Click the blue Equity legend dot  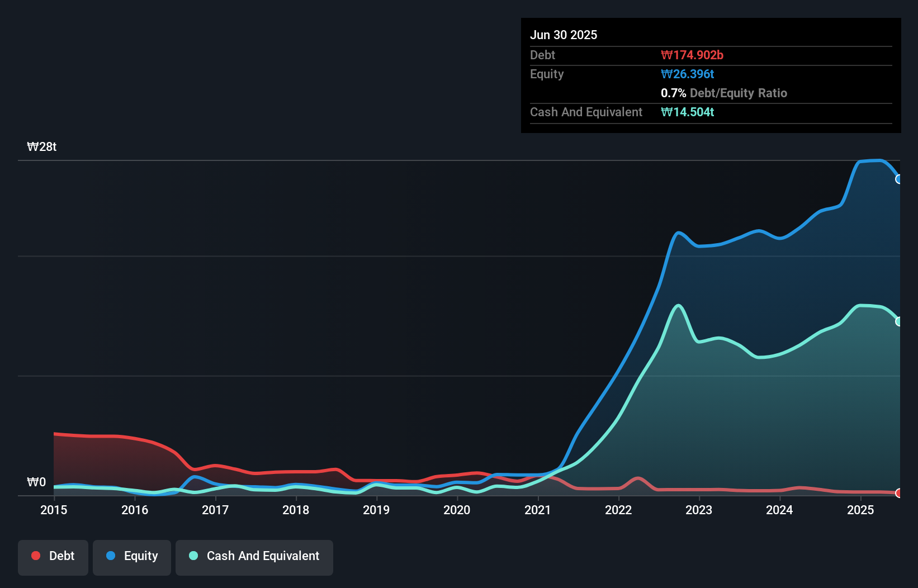(x=111, y=556)
